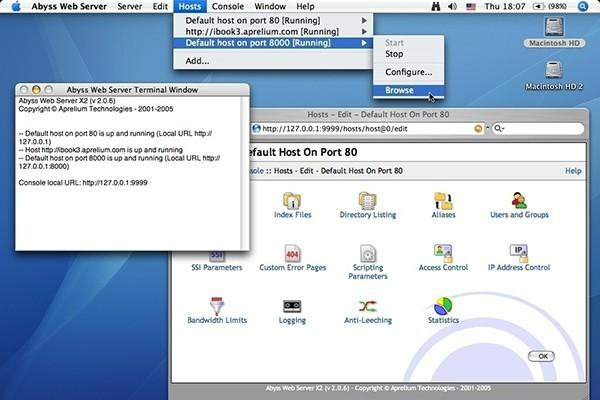Choose Stop in the host submenu

pyautogui.click(x=409, y=54)
